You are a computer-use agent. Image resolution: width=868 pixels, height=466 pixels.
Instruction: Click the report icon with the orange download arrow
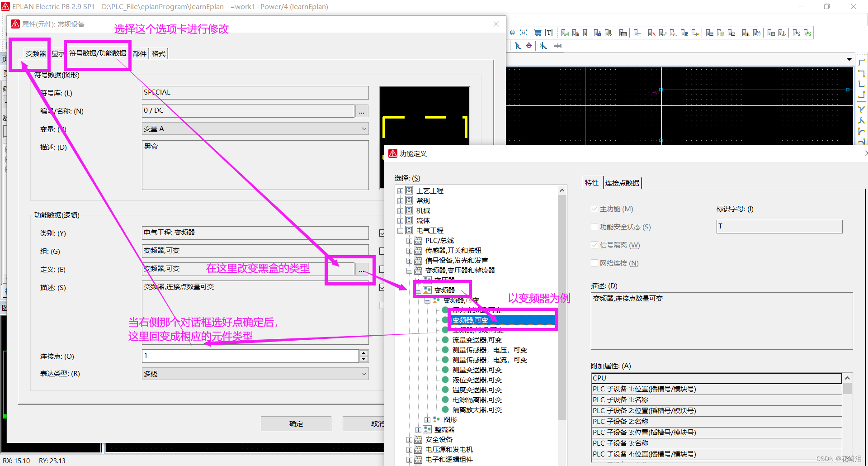[782, 33]
